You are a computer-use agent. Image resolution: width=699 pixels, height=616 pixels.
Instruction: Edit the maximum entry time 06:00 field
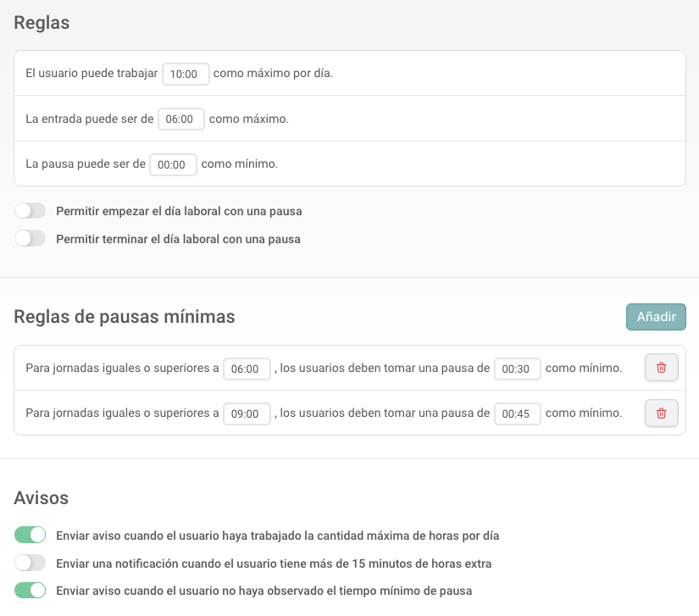180,119
